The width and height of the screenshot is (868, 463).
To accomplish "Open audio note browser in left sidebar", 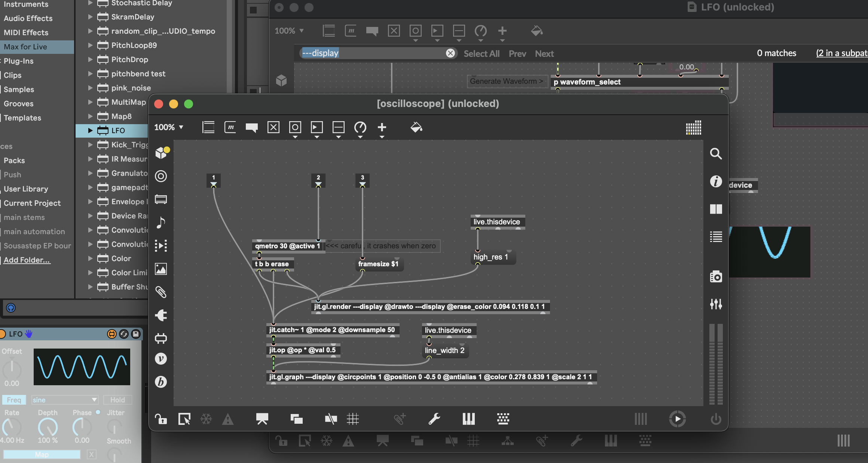I will 161,222.
